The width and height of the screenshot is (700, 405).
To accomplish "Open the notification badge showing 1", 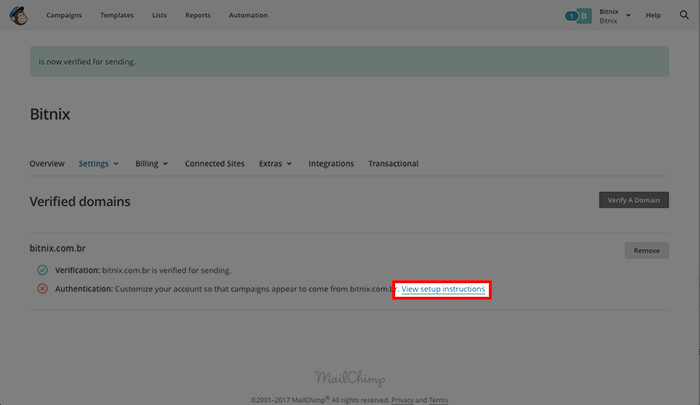I will tap(571, 16).
